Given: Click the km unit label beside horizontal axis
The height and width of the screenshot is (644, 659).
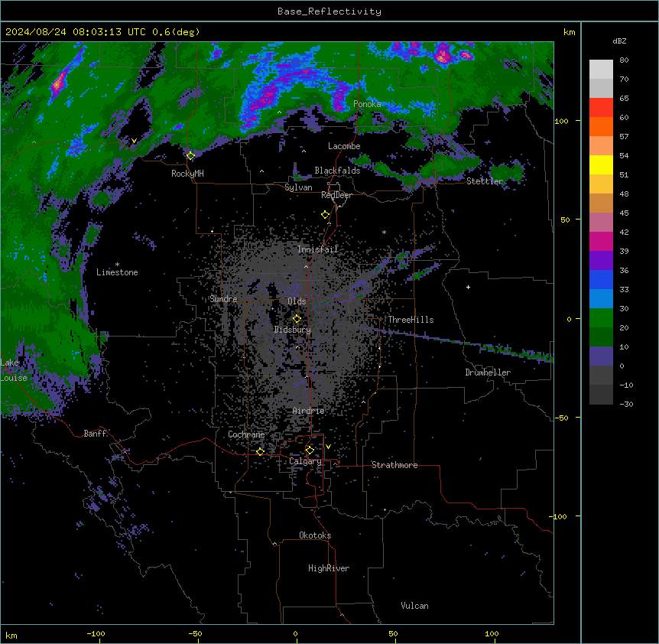Looking at the screenshot, I should point(11,636).
